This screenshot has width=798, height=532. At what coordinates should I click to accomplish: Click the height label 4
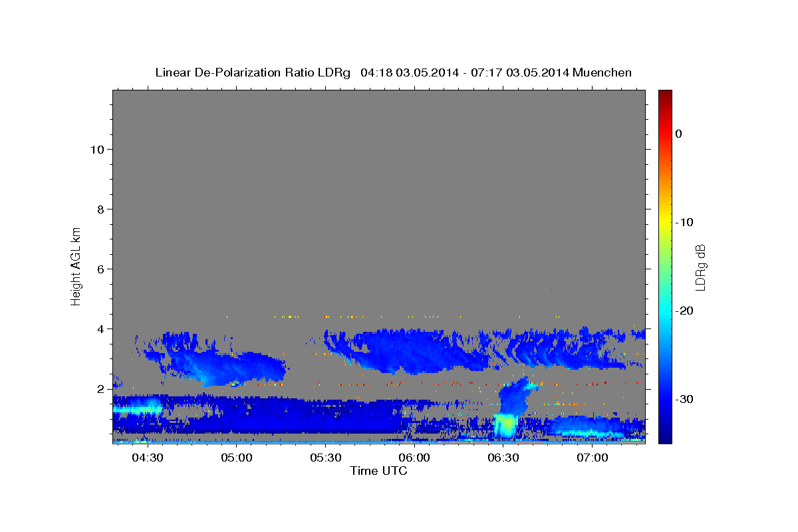coord(100,329)
